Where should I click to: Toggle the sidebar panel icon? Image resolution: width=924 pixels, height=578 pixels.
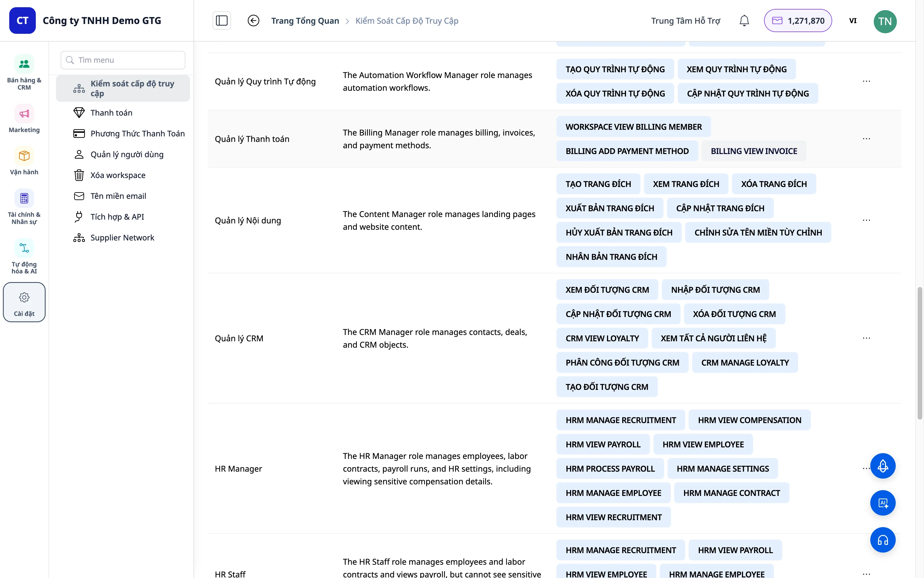[221, 21]
